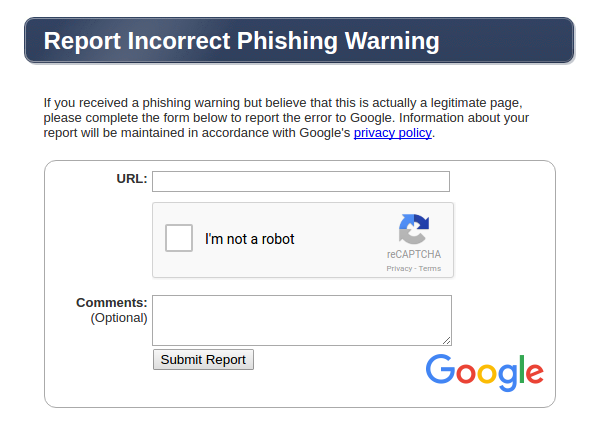Click the Report Incorrect Phishing Warning heading
The image size is (604, 435).
pos(242,41)
